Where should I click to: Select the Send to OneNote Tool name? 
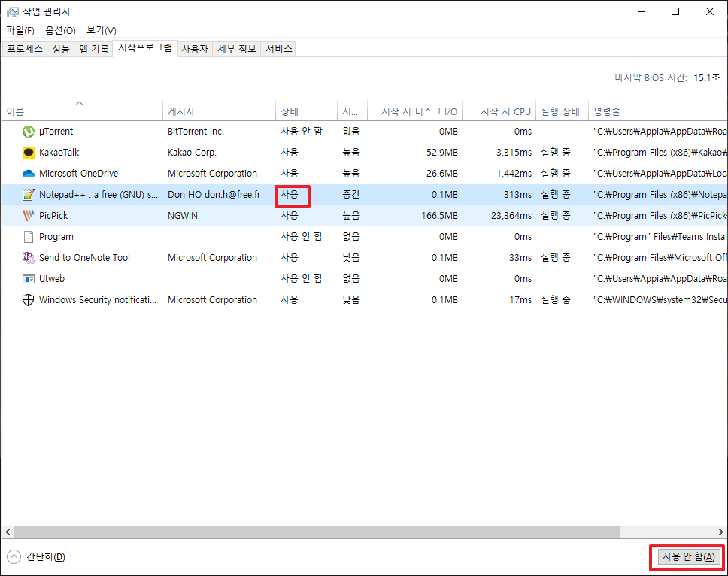click(84, 258)
